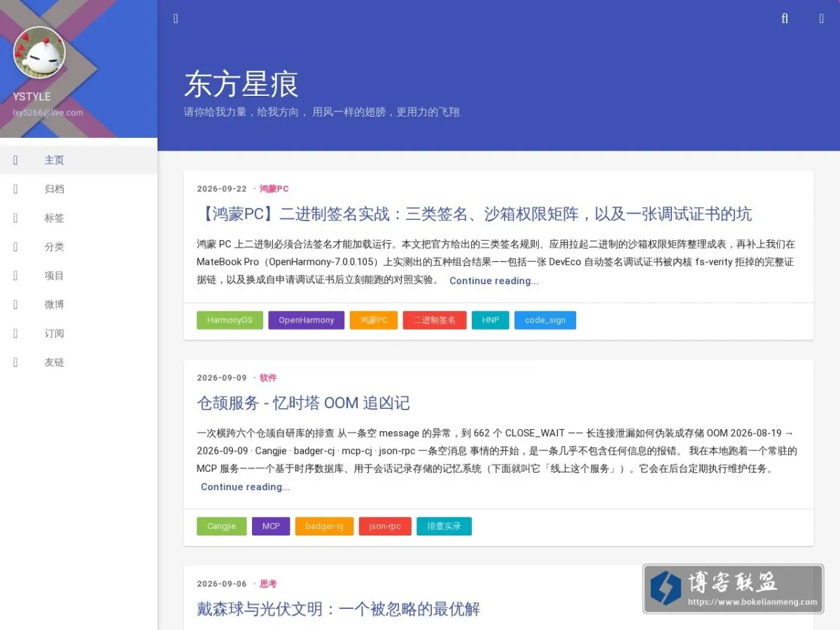This screenshot has height=630, width=840.
Task: Toggle the sidebar menu icon in header
Action: [176, 19]
